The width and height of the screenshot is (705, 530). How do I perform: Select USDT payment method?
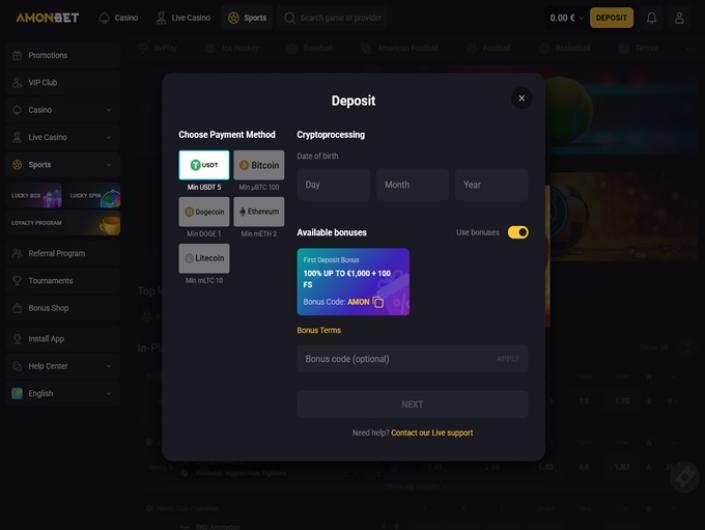204,165
